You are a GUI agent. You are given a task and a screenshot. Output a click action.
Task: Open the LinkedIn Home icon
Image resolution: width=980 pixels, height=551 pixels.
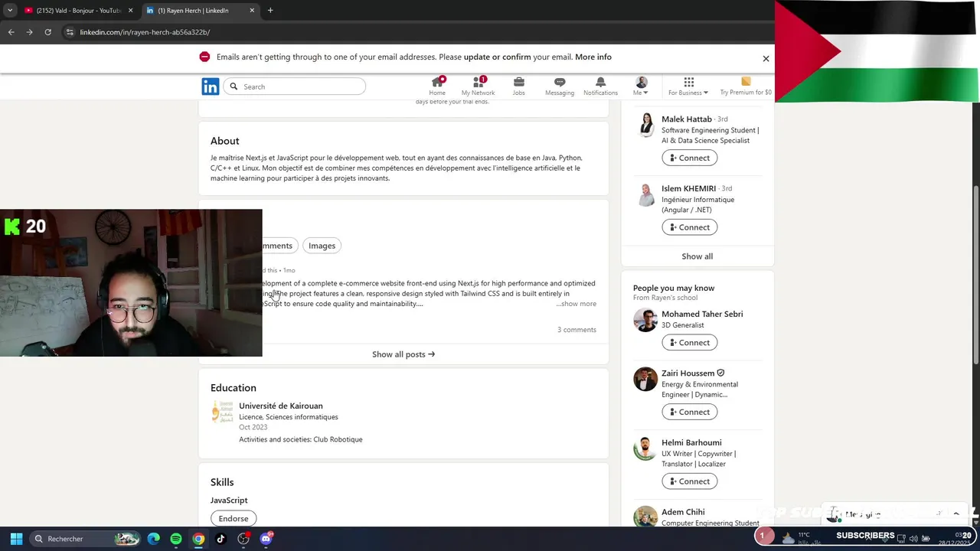pos(437,82)
